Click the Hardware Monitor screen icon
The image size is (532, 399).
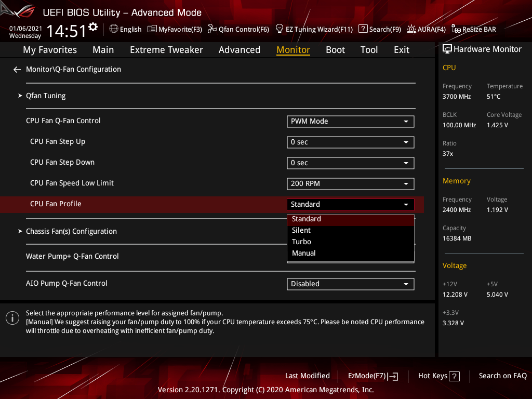click(447, 49)
